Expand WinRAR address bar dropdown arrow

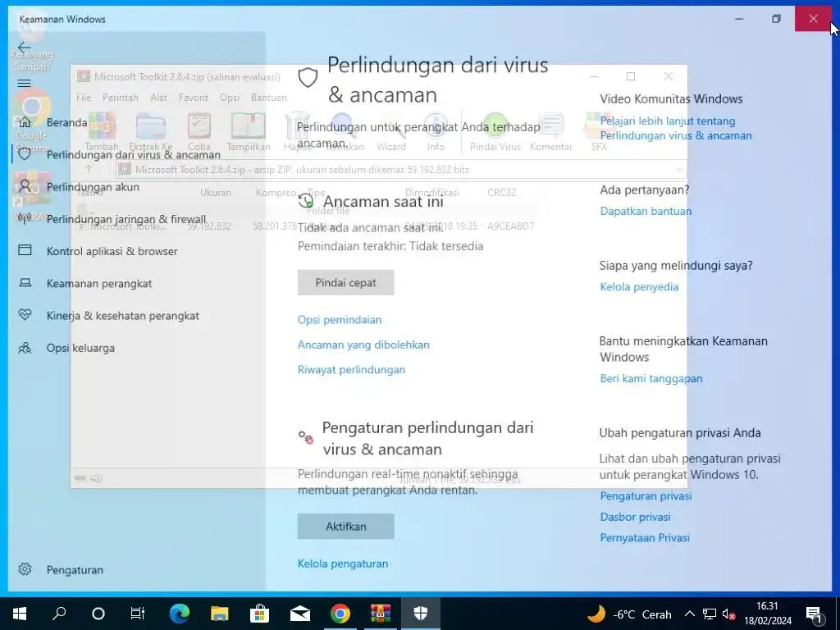point(679,170)
